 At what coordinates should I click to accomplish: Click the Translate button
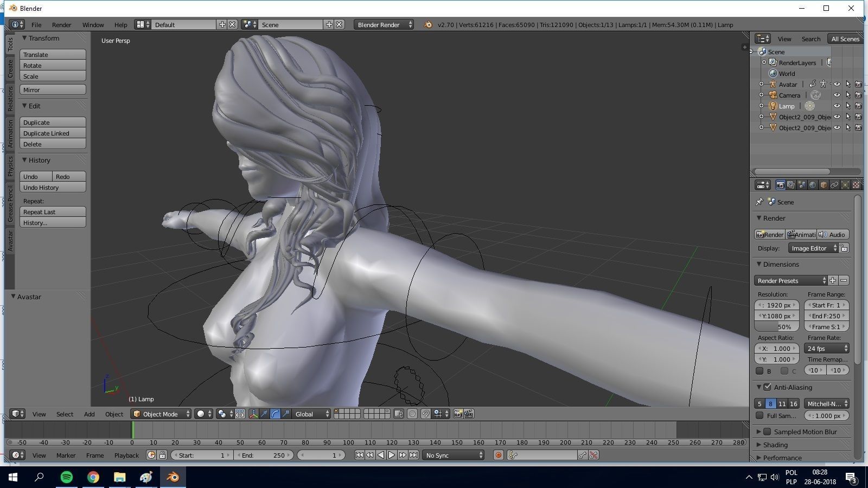[x=53, y=54]
